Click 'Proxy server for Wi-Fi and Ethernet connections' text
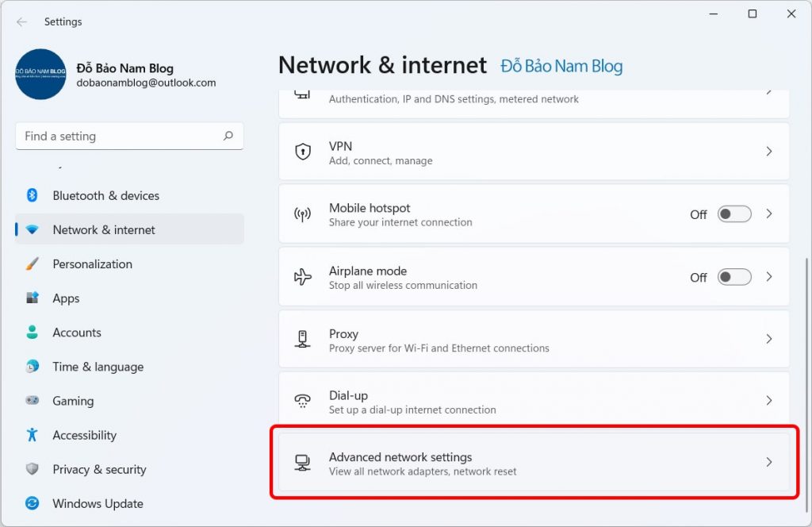The width and height of the screenshot is (812, 527). point(439,348)
